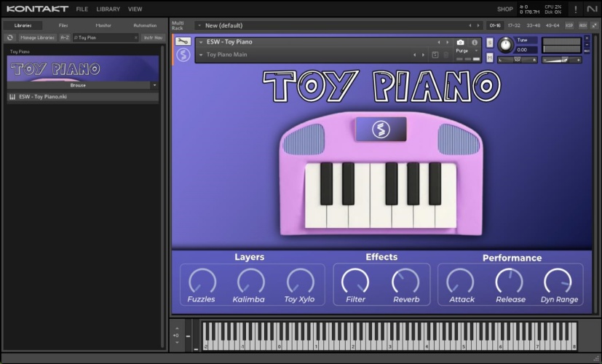This screenshot has height=364, width=602.
Task: Open dropdown arrow beside Browse button
Action: [x=154, y=85]
